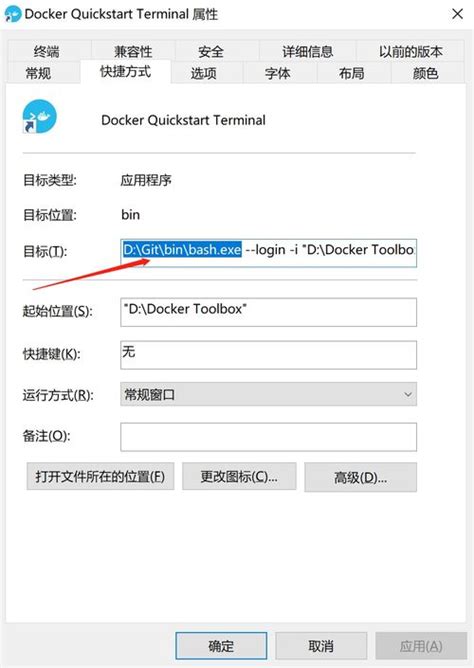Confirm with the 确定 button
The image size is (474, 668).
[221, 646]
